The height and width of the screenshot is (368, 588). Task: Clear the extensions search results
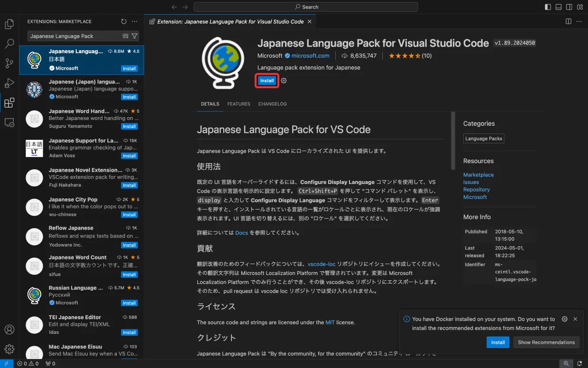point(126,36)
